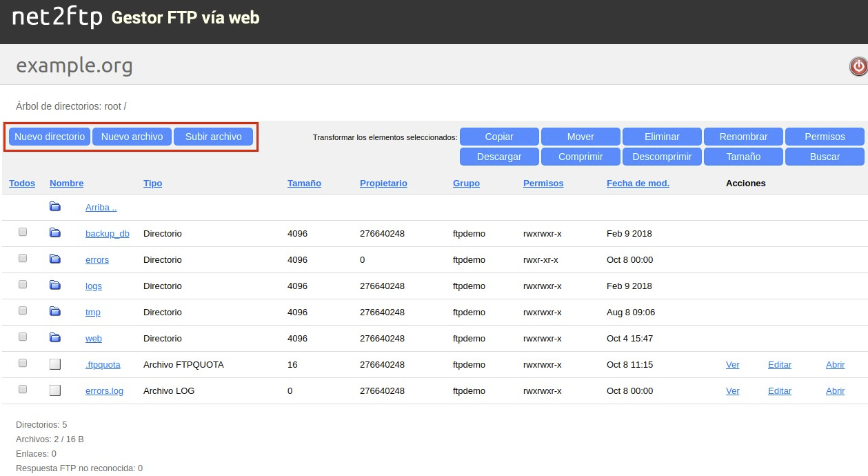Viewport: 868px width, 476px height.
Task: Click the Descomprimir button
Action: (662, 157)
